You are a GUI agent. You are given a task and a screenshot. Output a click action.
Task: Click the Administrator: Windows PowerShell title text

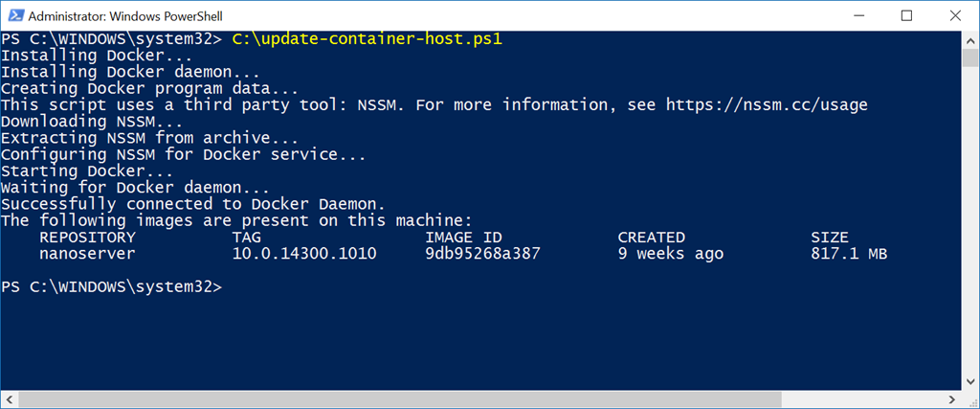pyautogui.click(x=125, y=16)
